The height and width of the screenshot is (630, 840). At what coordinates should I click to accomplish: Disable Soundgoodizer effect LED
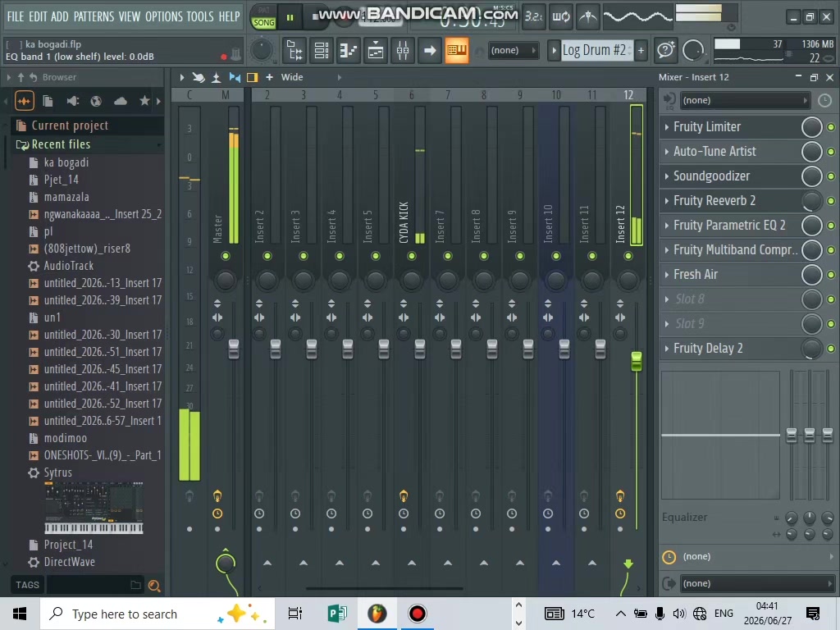[x=831, y=176]
